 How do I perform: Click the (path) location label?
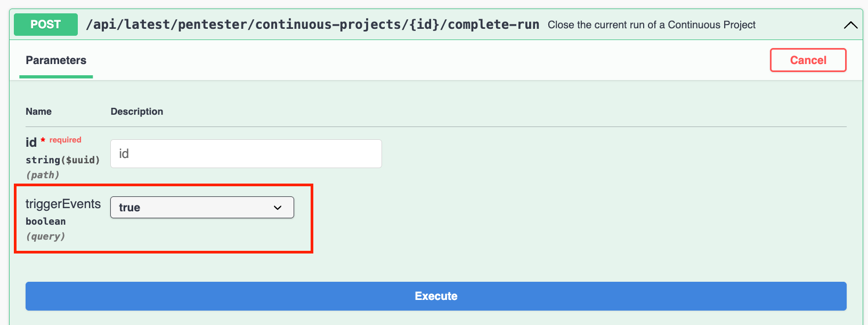point(43,175)
